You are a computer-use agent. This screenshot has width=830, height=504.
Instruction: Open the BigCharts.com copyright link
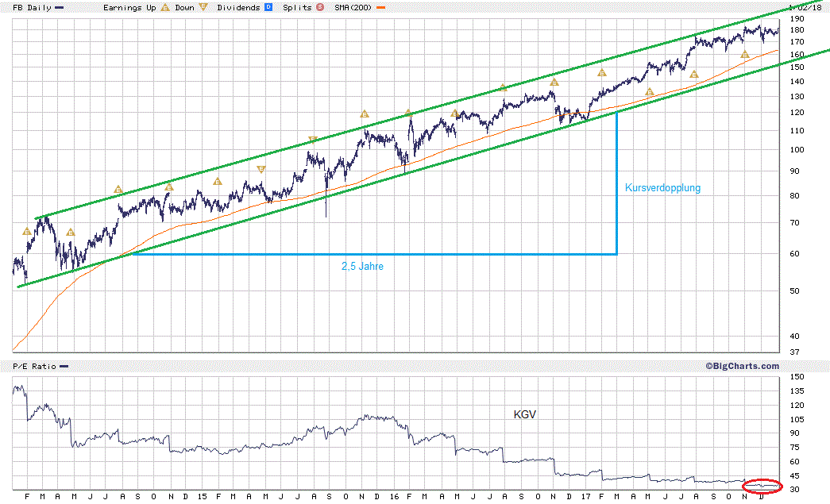[742, 366]
